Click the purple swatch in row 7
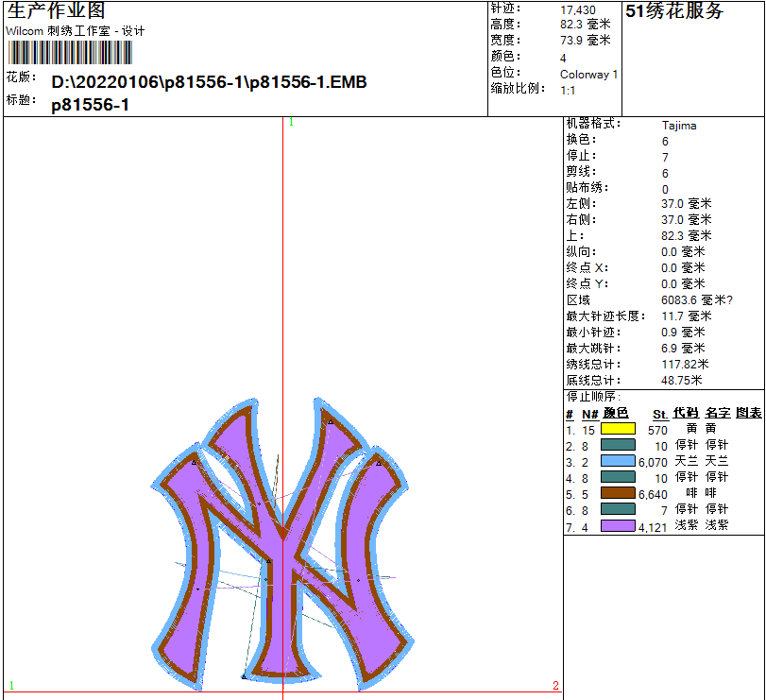The width and height of the screenshot is (766, 700). (618, 525)
